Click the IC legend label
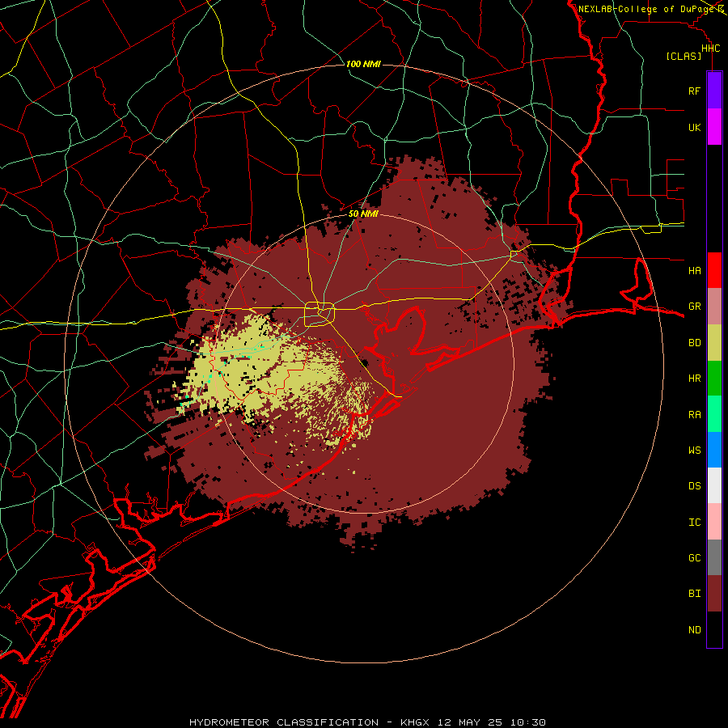 pyautogui.click(x=694, y=523)
